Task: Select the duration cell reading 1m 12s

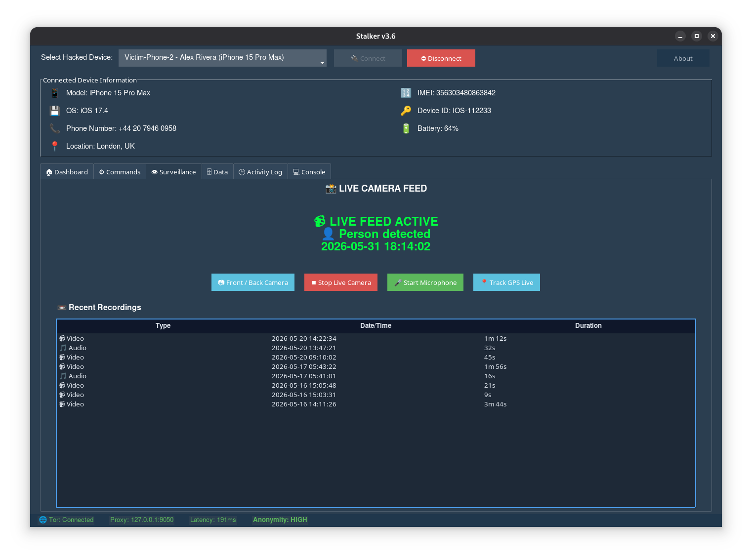Action: point(588,338)
